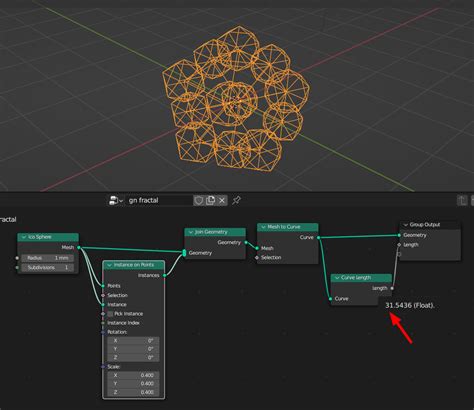The image size is (474, 410).
Task: Open the node tree browse dropdown icon
Action: [115, 200]
